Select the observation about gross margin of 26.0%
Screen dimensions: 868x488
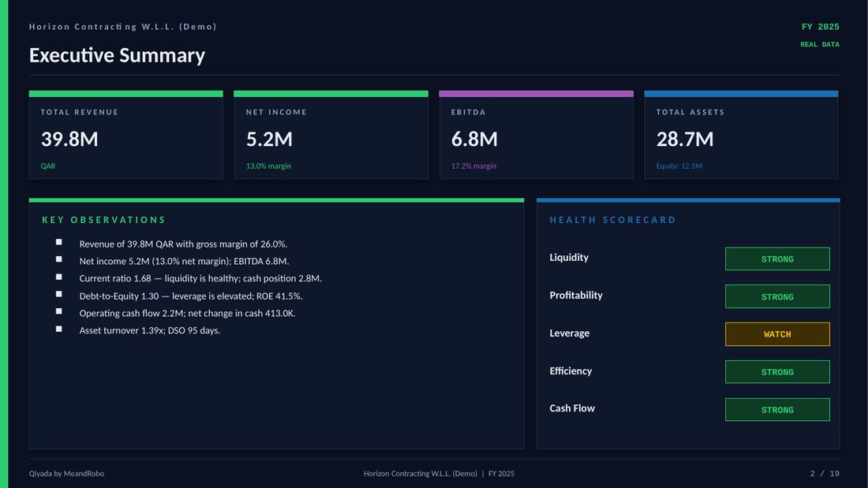[183, 244]
